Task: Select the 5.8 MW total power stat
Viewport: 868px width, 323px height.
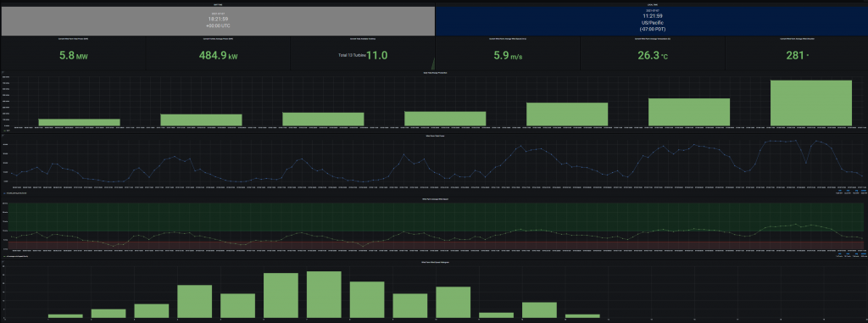Action: [x=73, y=55]
